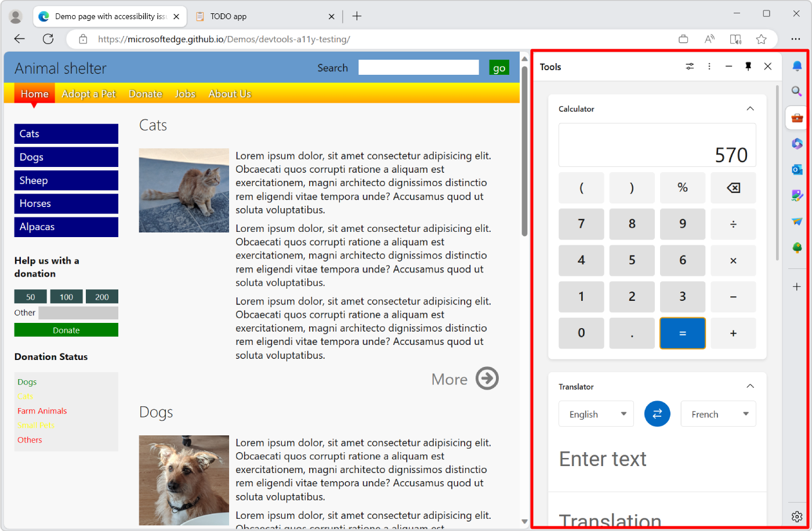Open Outlook from the sidebar
Viewport: 812px width, 531px height.
[x=796, y=169]
